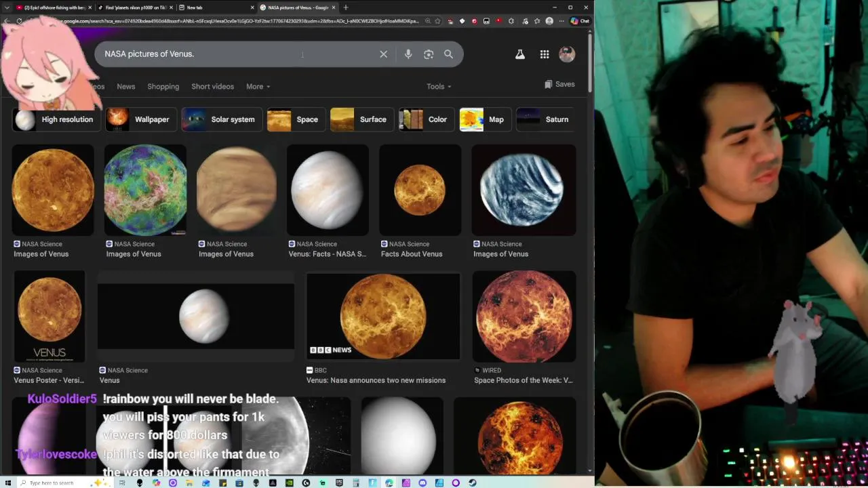The height and width of the screenshot is (488, 868).
Task: Filter by Surface chip
Action: coord(361,119)
